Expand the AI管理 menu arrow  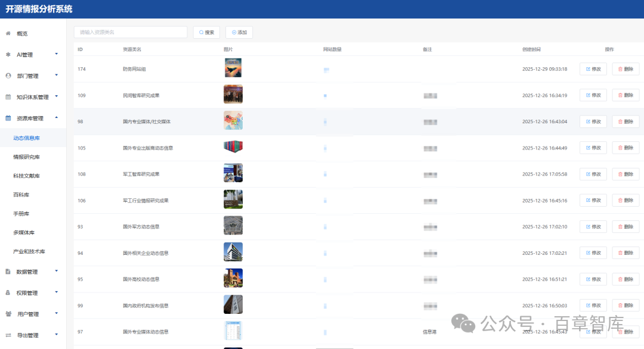click(x=57, y=54)
